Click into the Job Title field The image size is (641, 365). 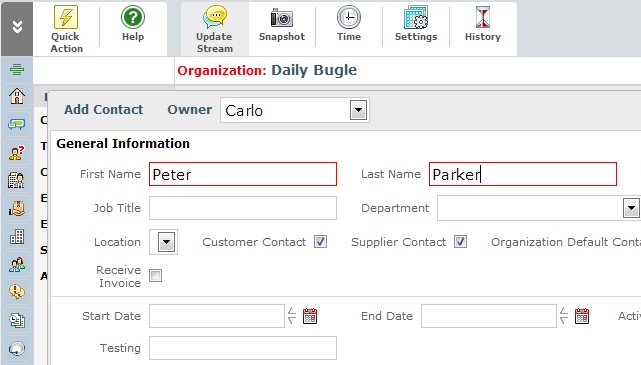pos(243,208)
